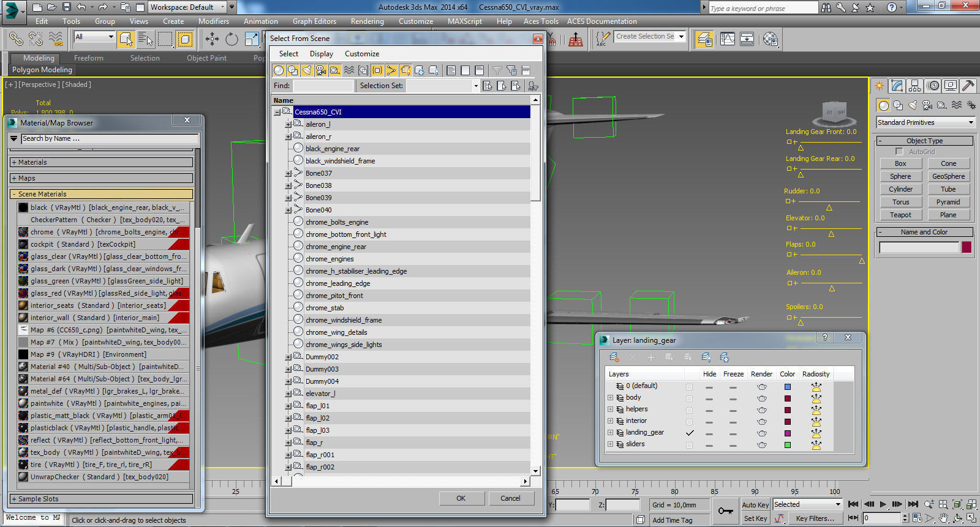Click Cancel in Select From Scene

coord(510,498)
